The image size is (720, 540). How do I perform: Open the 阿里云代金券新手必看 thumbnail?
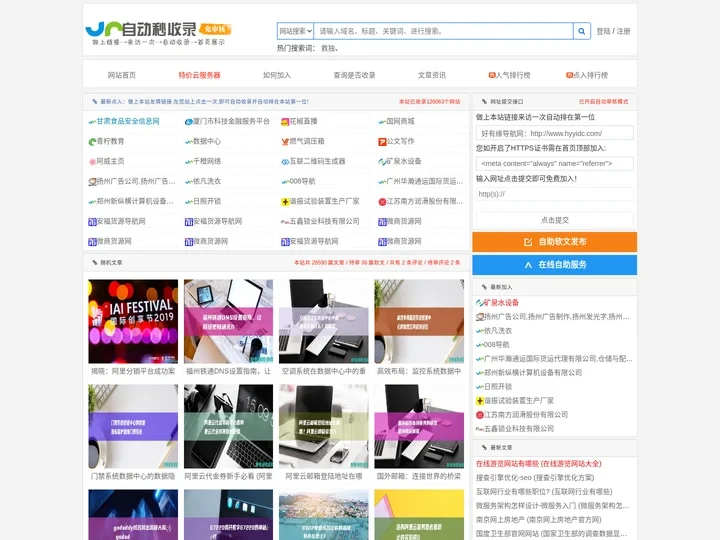[228, 427]
